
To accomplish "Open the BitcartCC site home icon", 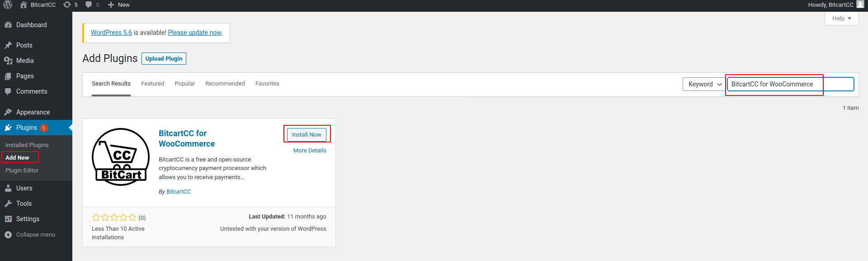I will (24, 5).
